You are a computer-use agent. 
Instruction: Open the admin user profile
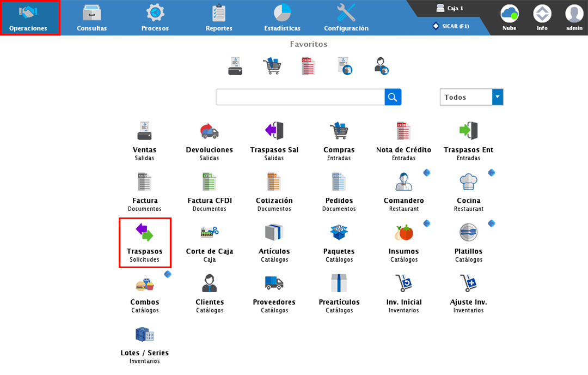click(574, 17)
